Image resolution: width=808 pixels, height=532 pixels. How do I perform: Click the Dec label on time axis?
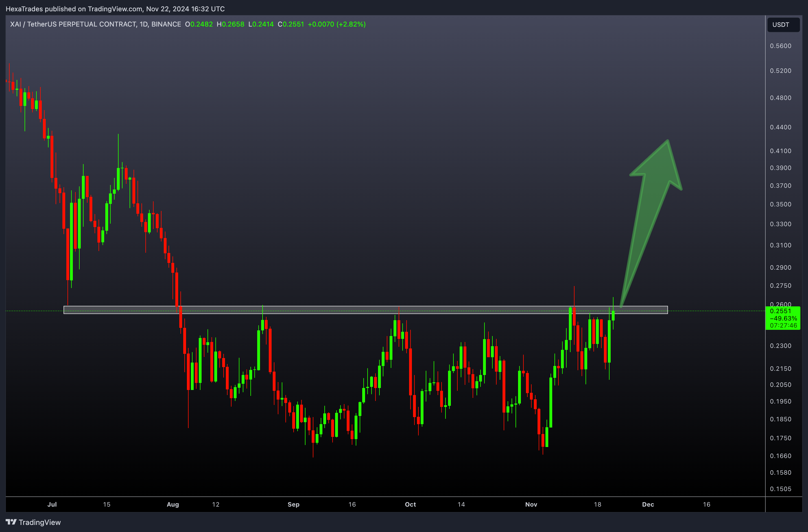(648, 505)
